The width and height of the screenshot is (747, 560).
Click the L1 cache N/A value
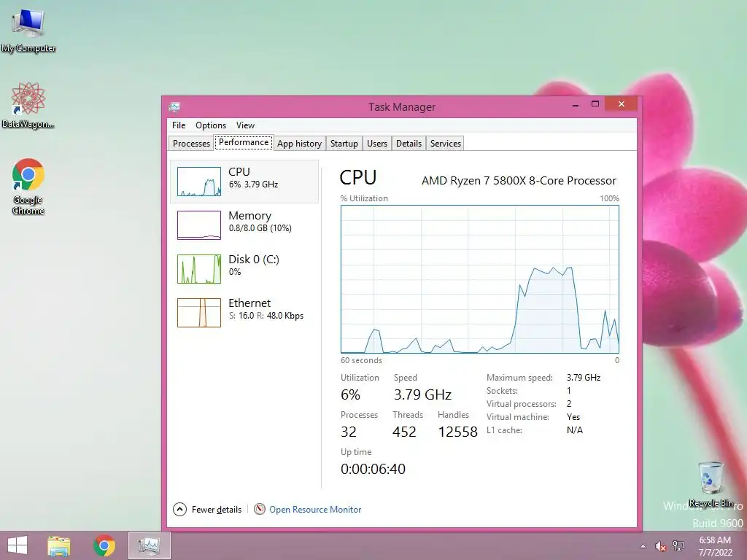(575, 430)
